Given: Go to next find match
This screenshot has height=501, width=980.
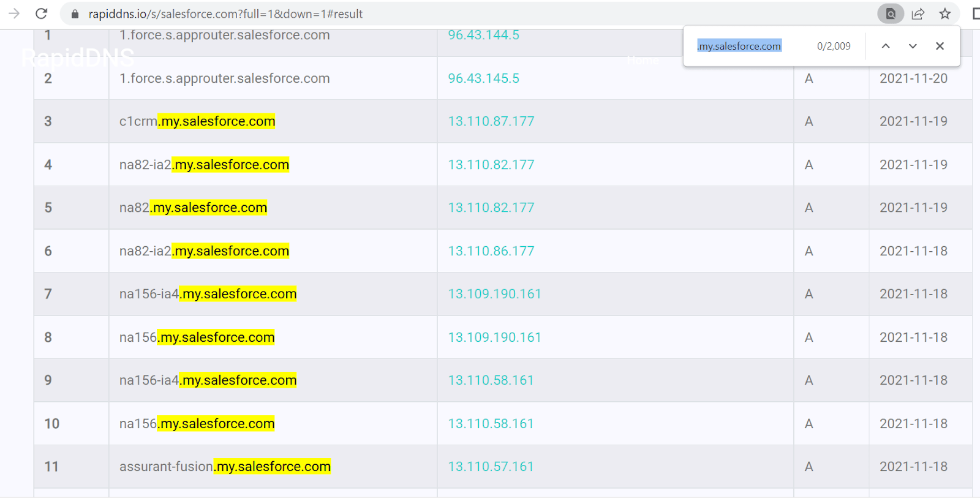Looking at the screenshot, I should [913, 46].
